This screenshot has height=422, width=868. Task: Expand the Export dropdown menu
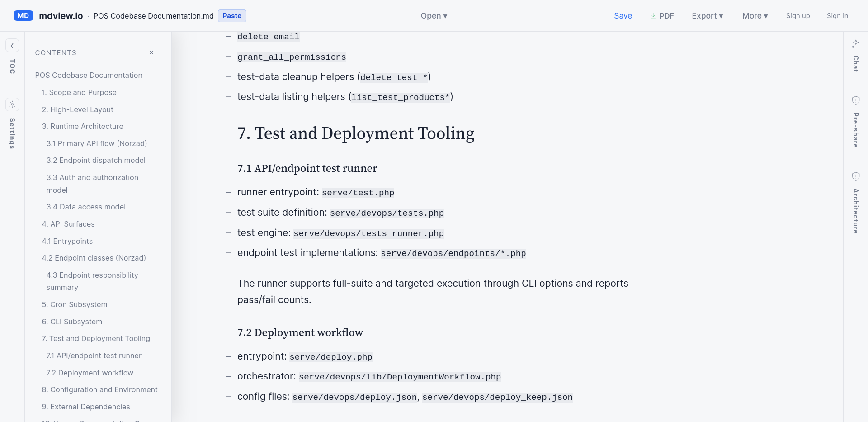point(708,16)
